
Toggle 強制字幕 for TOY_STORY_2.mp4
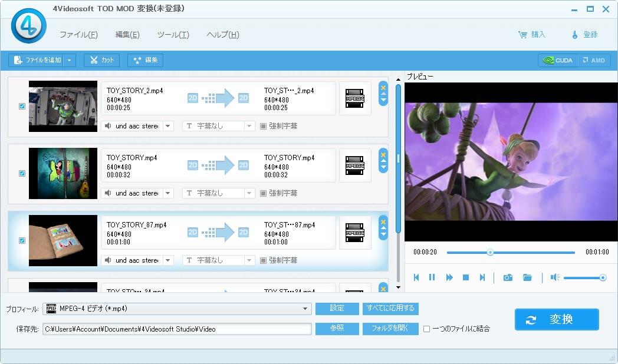pos(263,126)
